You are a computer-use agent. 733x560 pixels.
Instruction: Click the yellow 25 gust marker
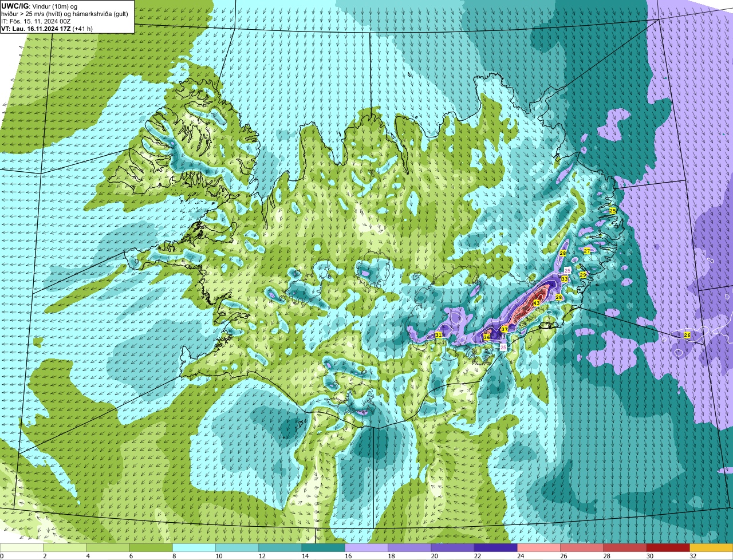[x=613, y=211]
